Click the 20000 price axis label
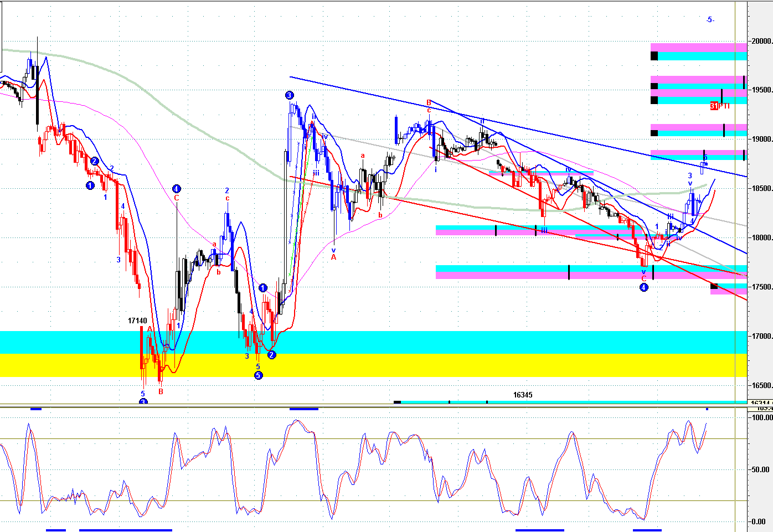 (x=762, y=41)
